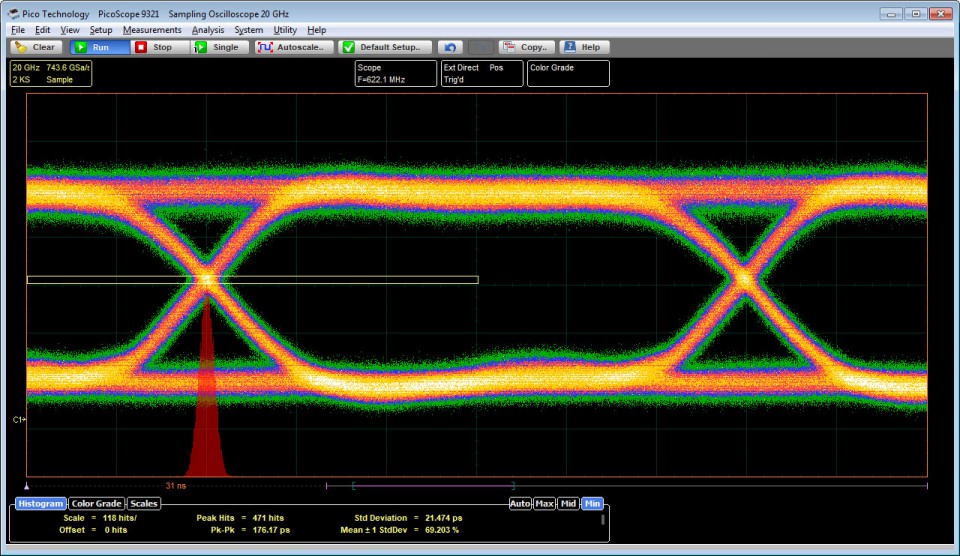Set panel size to Mid

[x=568, y=504]
